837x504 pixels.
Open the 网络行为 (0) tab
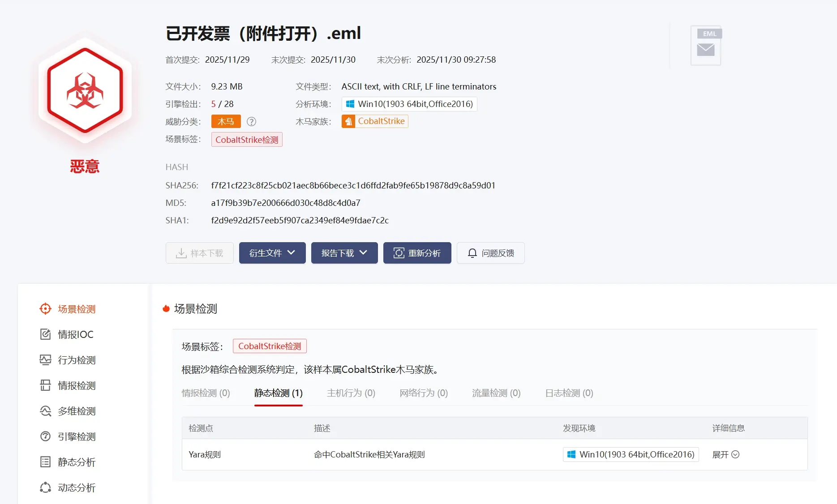point(423,393)
